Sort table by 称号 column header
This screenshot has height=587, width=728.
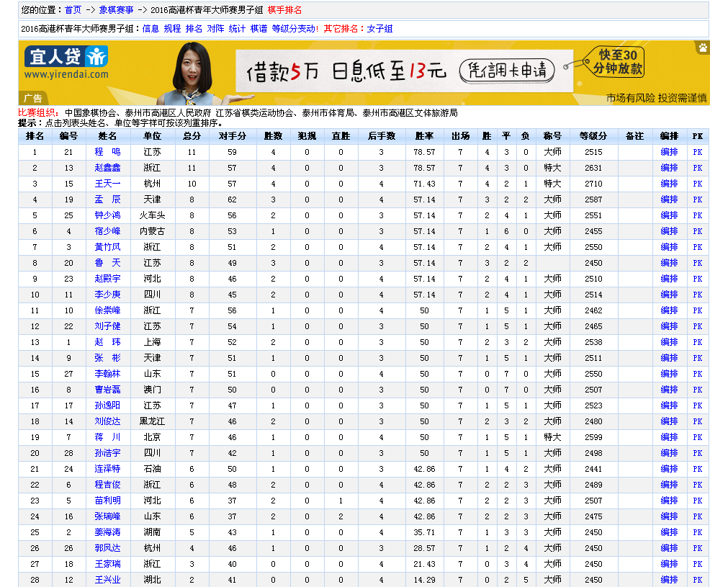[x=552, y=136]
